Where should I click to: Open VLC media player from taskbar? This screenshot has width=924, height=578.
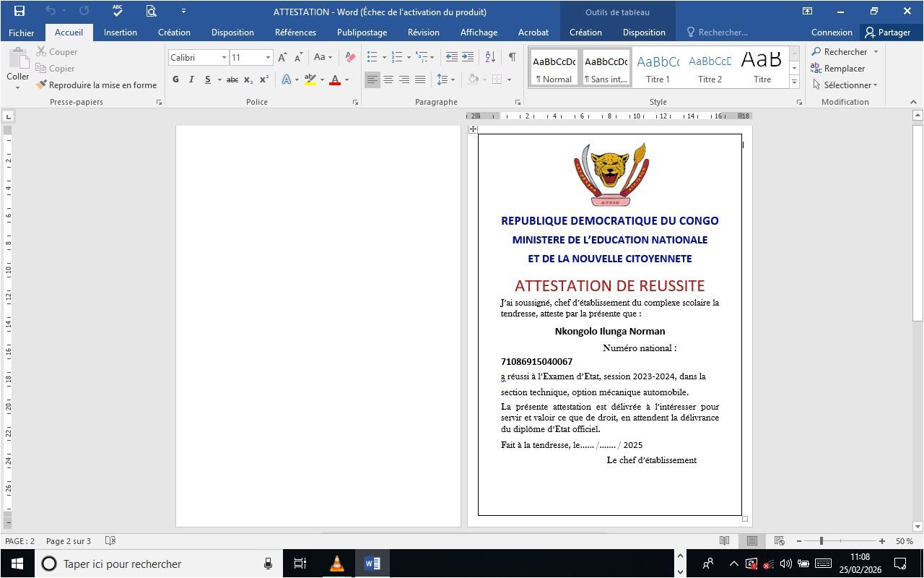coord(336,564)
